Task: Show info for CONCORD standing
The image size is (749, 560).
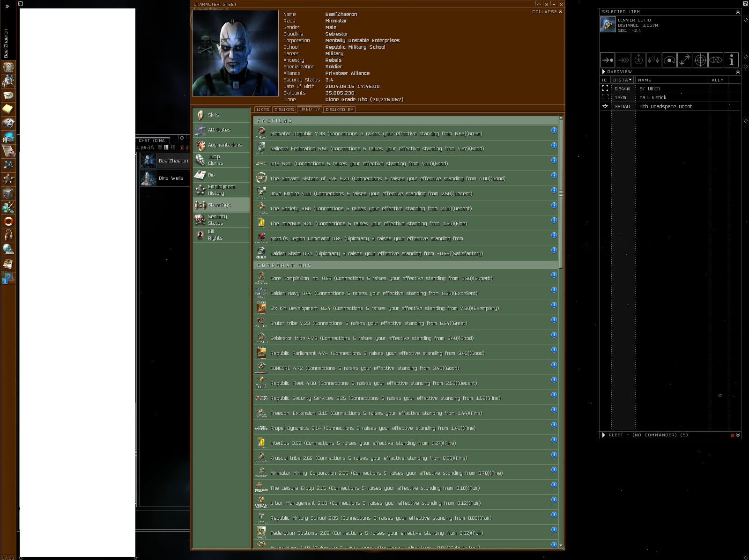Action: (554, 365)
